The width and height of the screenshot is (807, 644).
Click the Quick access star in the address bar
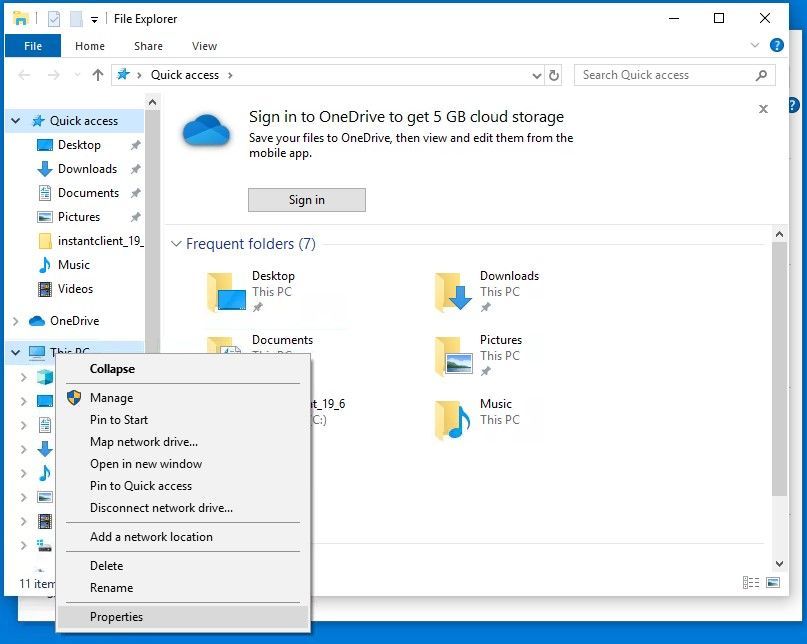pyautogui.click(x=122, y=75)
